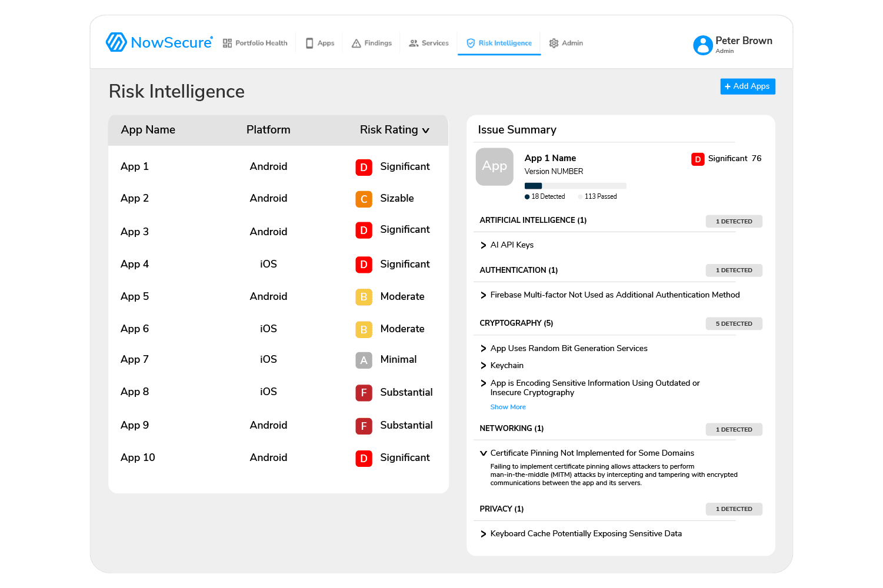Click the F rating badge for App 9
Screen dimensions: 883x588
pos(364,426)
